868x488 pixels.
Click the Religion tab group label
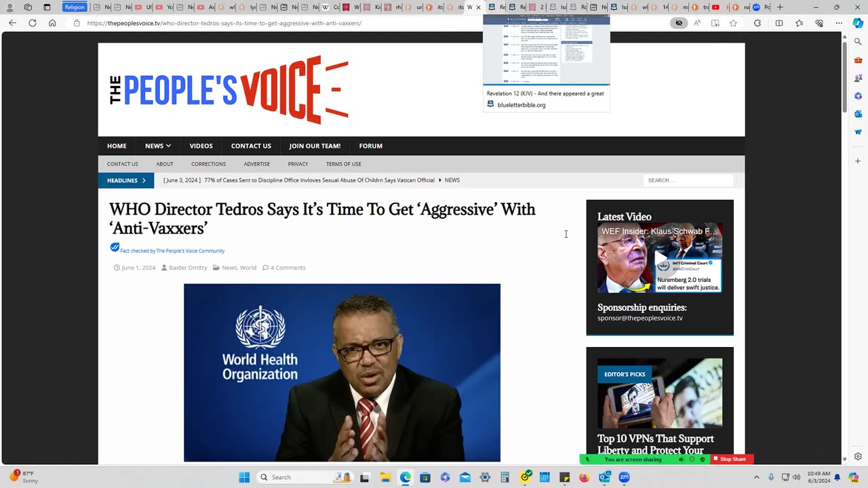pyautogui.click(x=75, y=7)
